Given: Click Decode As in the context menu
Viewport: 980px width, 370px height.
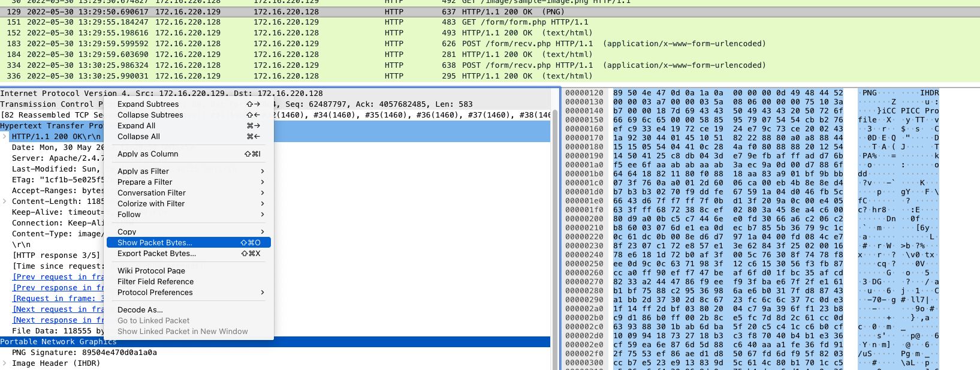Looking at the screenshot, I should (140, 310).
